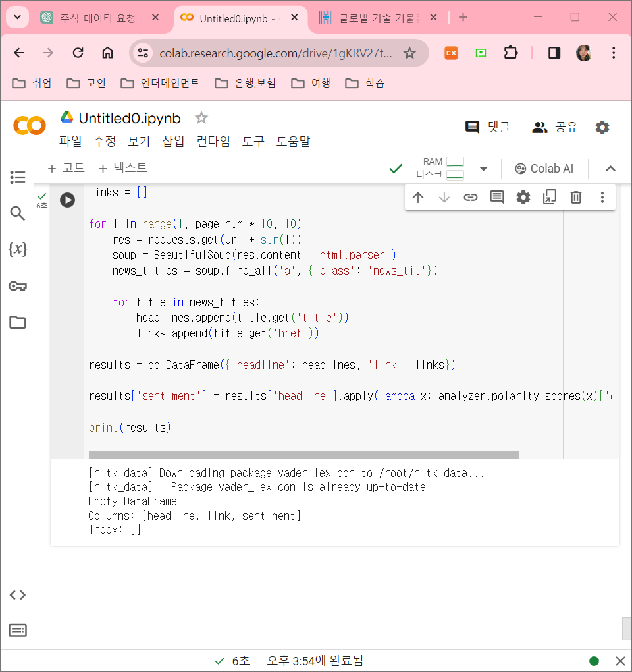The height and width of the screenshot is (672, 632).
Task: Add a comment to the cell
Action: (x=496, y=197)
